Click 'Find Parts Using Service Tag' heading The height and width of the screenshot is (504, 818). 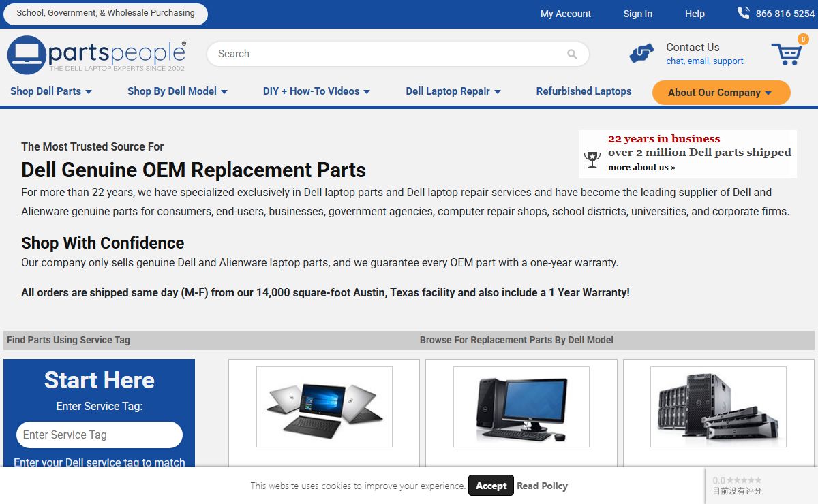[x=68, y=340]
